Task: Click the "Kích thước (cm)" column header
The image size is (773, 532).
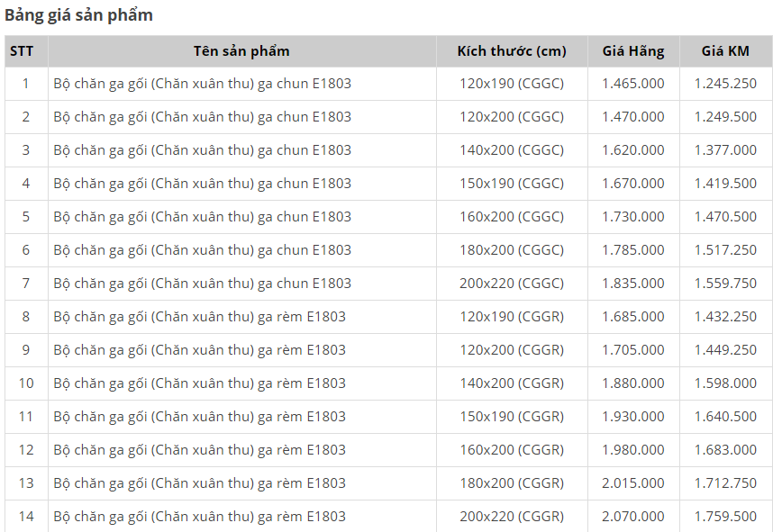Action: [512, 51]
